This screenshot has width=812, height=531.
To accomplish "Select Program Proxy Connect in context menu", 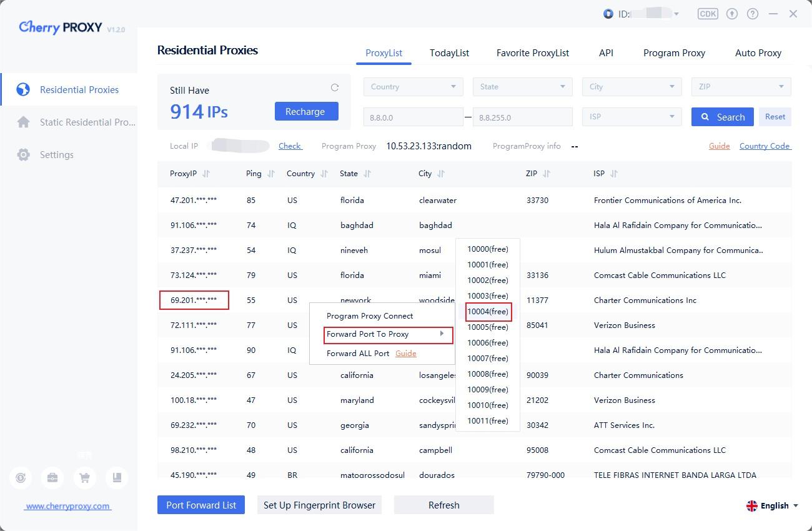I will tap(370, 316).
